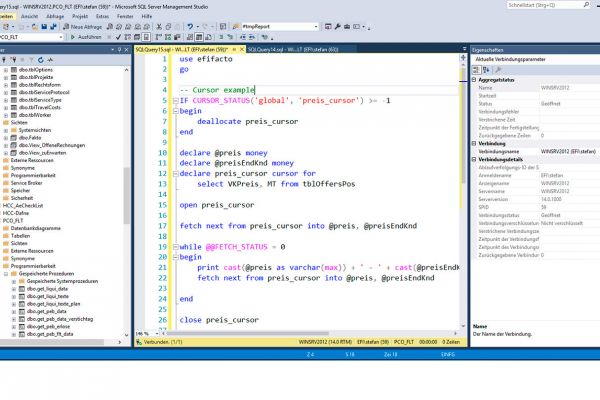Expand dbo.View_OffeneRechnungen node

click(6, 145)
